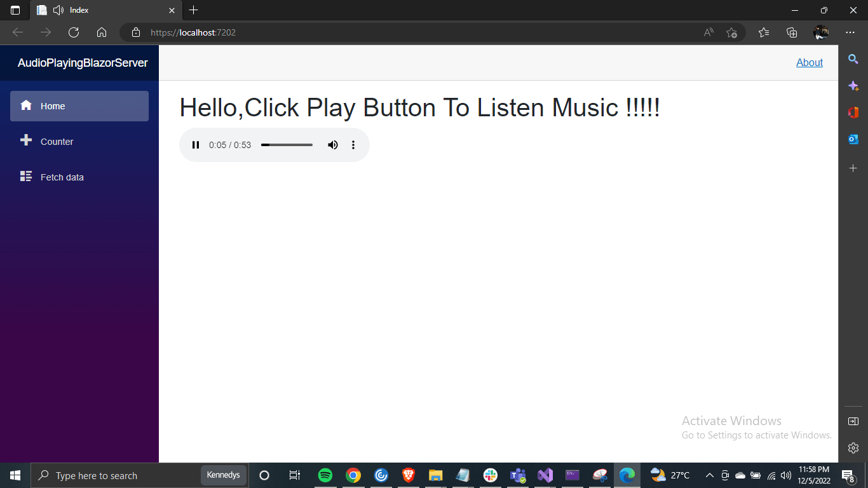
Task: Pause the playing audio track
Action: (196, 145)
